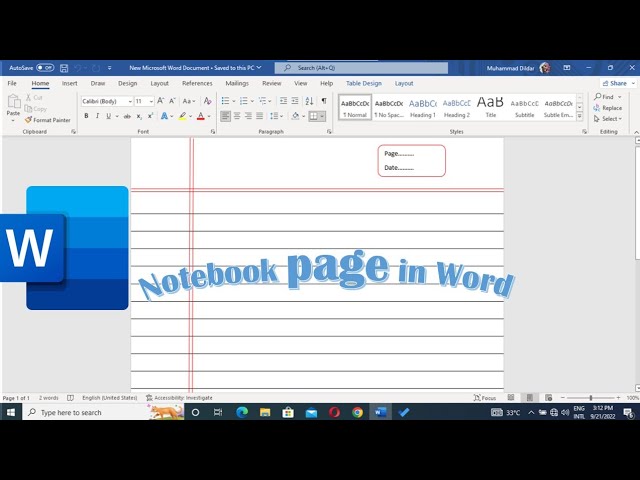
Task: Click the Windows Start button
Action: 11,412
